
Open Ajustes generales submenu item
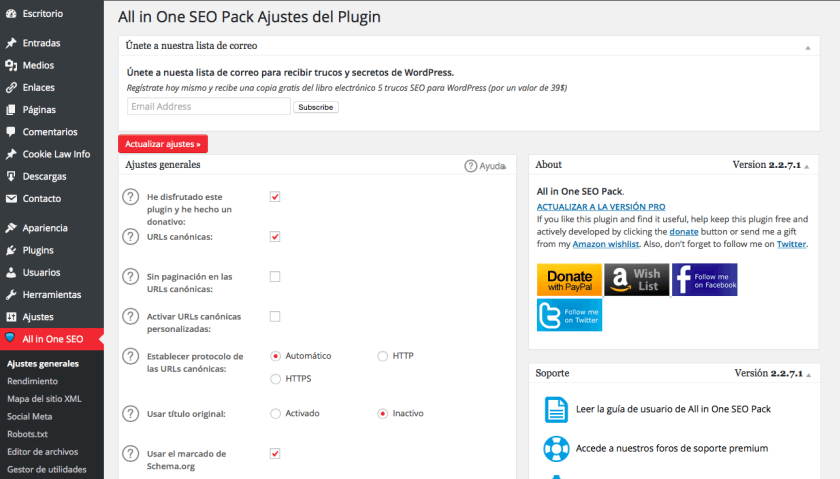43,363
